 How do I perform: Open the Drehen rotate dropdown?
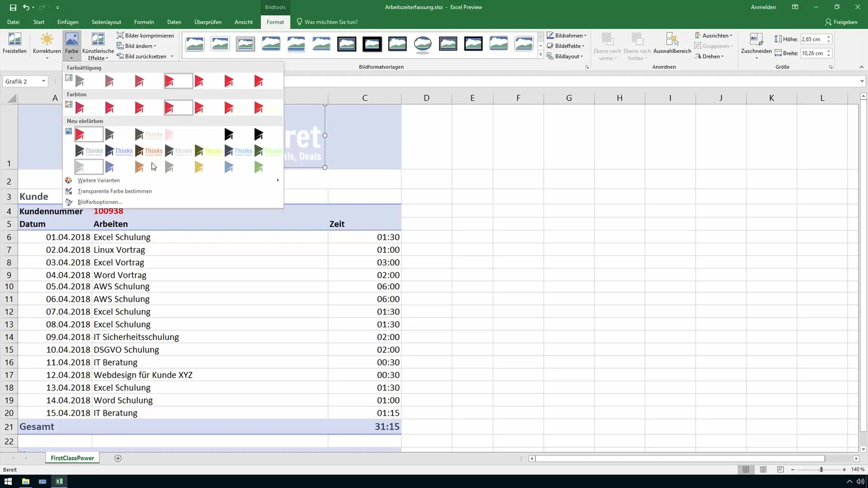(x=710, y=56)
